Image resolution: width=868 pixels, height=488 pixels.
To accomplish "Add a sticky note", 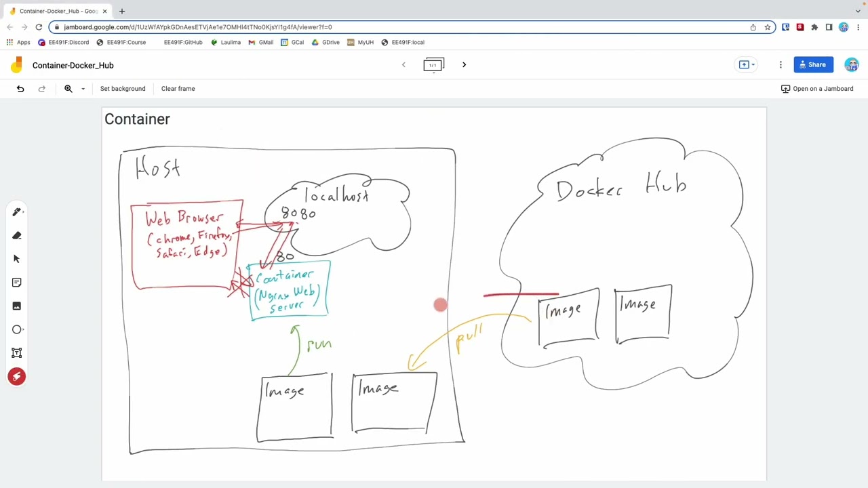I will [x=17, y=283].
